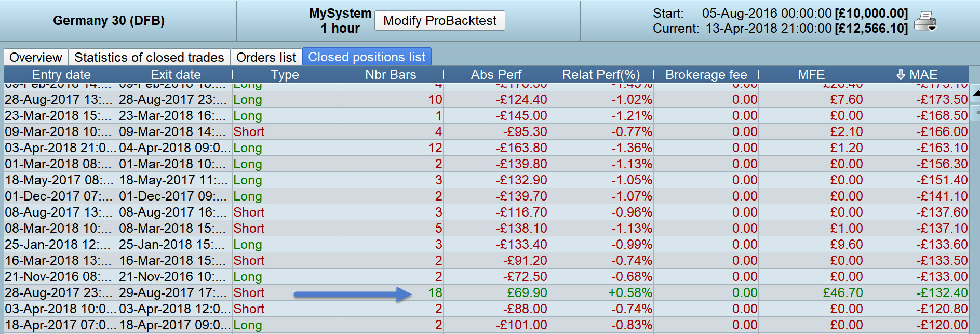
Task: Click the MAE sort direction arrow
Action: coord(901,75)
